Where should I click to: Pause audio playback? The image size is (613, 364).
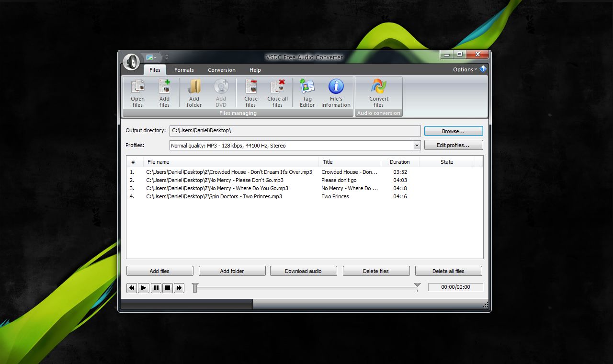[x=156, y=288]
